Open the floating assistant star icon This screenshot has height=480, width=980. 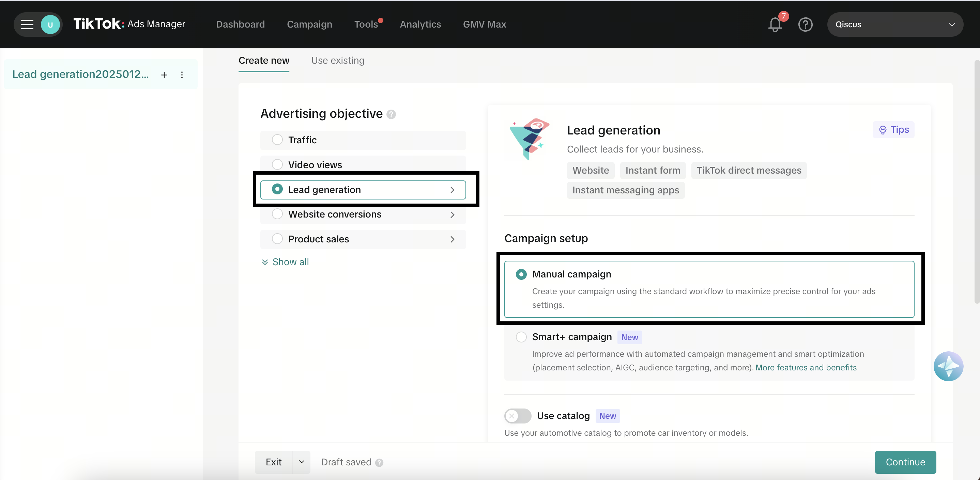[x=948, y=366]
